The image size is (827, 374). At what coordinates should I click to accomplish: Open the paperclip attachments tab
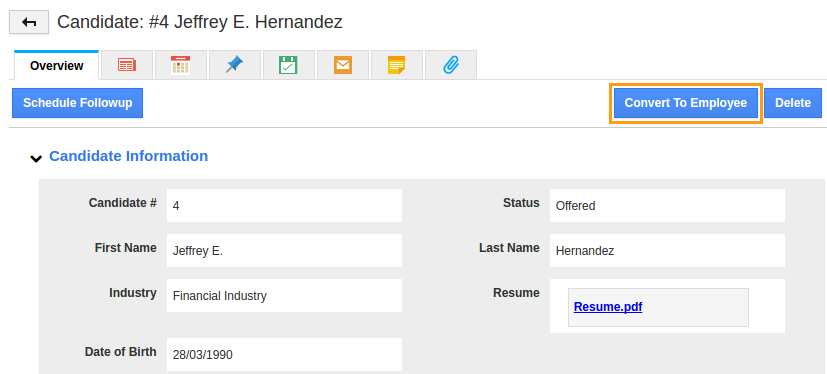pos(451,65)
